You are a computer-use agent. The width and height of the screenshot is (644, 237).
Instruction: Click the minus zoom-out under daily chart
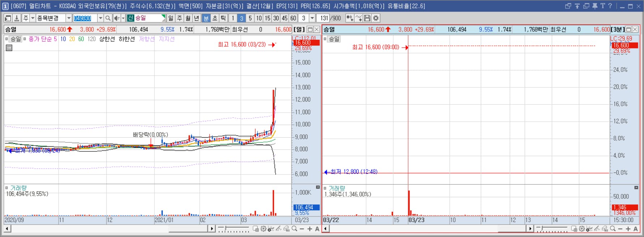click(302, 229)
